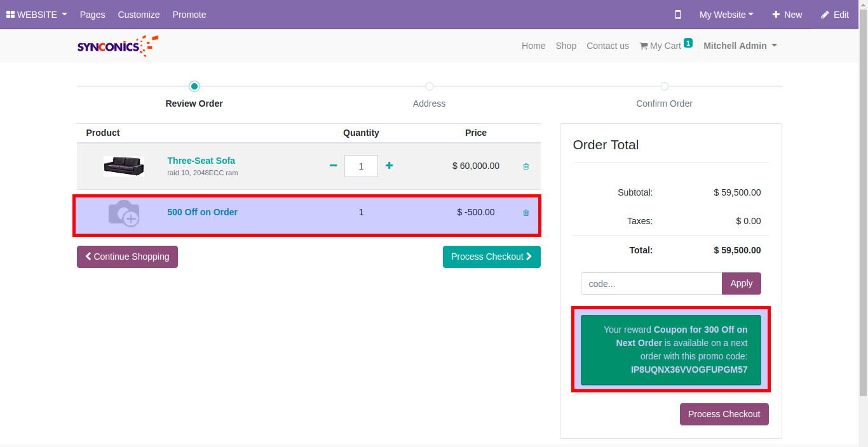Click the Synconics logo
The width and height of the screenshot is (868, 447).
pos(118,46)
